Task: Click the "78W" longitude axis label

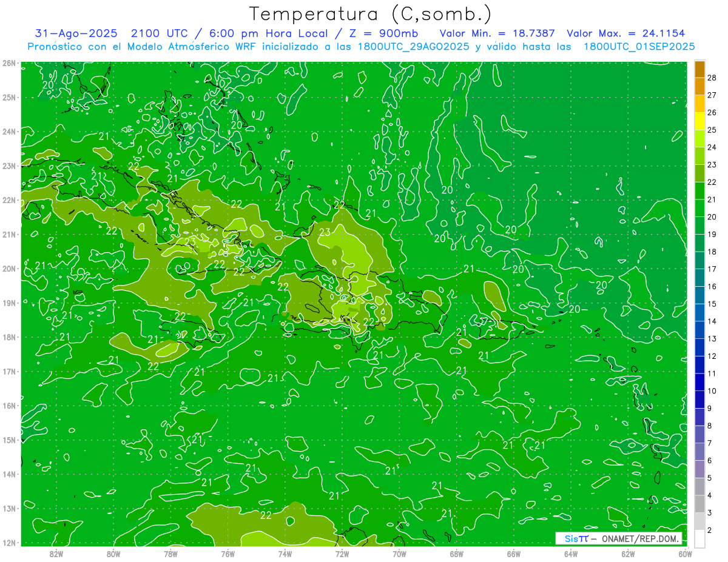Action: tap(170, 553)
